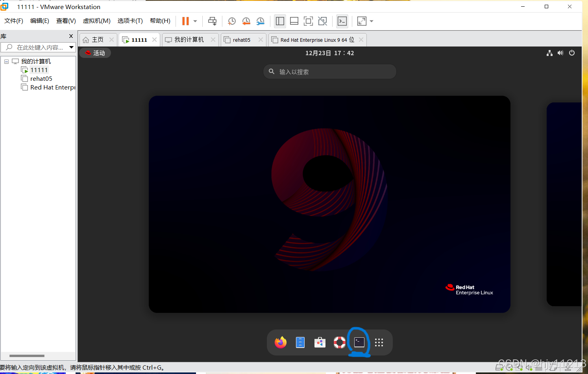Open the 文件(F) menu

pyautogui.click(x=14, y=21)
